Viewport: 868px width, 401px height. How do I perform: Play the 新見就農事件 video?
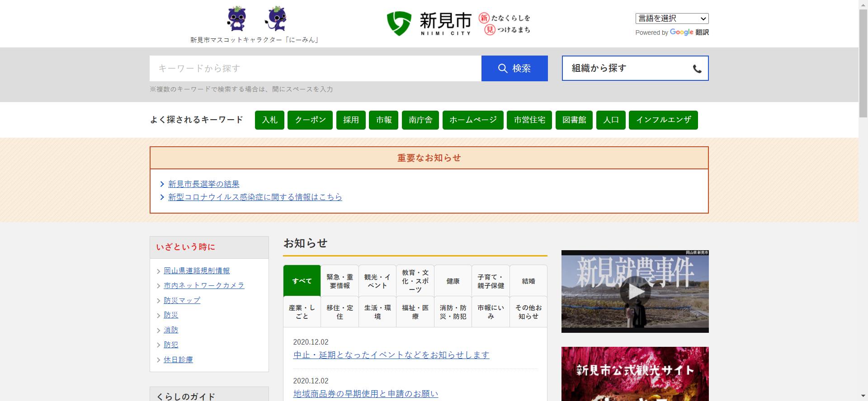click(635, 291)
